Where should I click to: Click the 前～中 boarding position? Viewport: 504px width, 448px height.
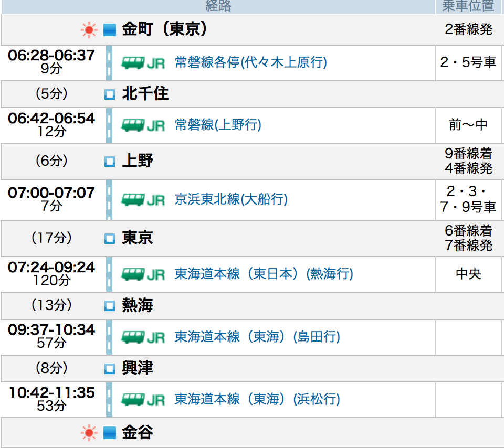[468, 125]
